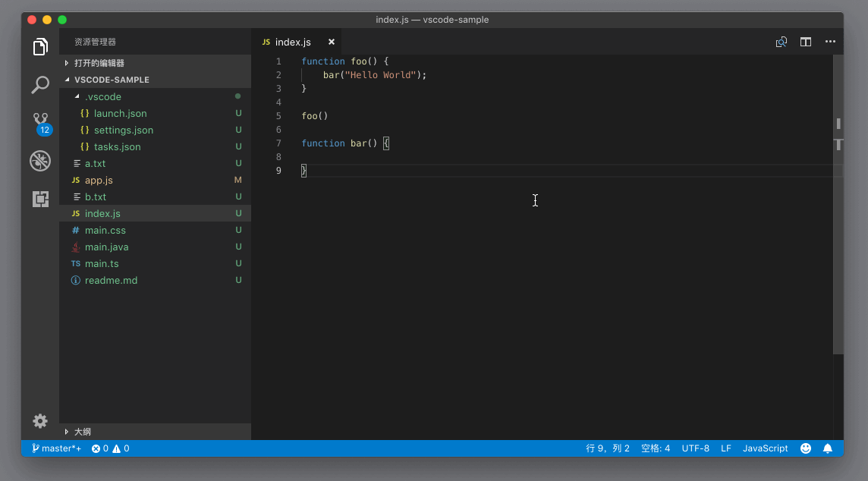Open app.js in the file tree
Image resolution: width=868 pixels, height=481 pixels.
99,180
